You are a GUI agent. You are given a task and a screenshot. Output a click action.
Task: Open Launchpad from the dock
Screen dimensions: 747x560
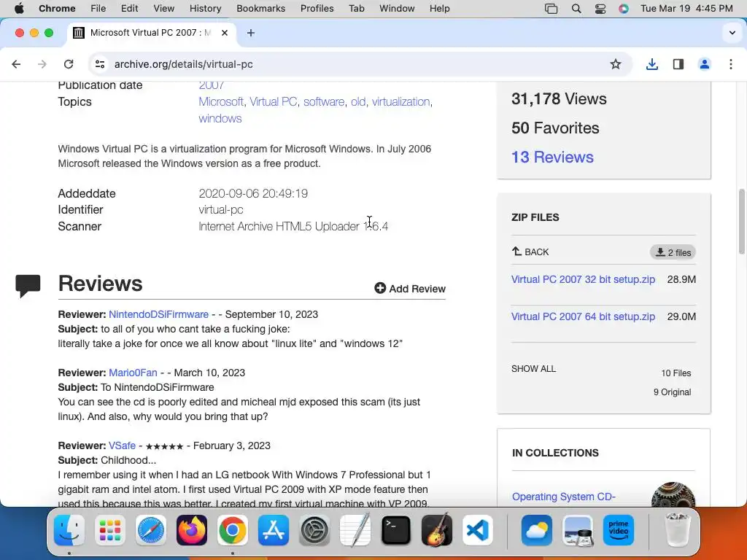(110, 530)
